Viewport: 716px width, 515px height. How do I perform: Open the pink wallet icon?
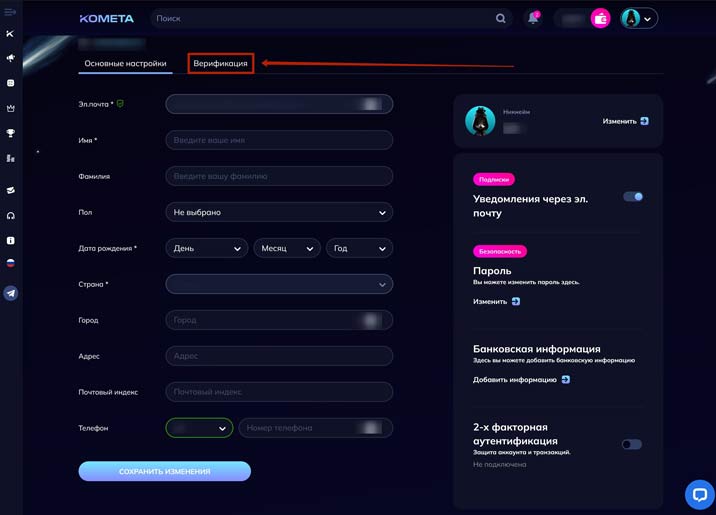(600, 18)
